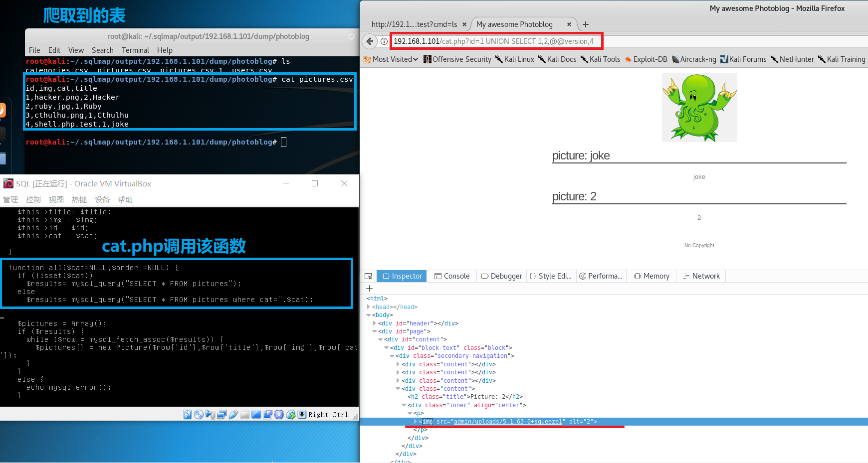The width and height of the screenshot is (868, 463).
Task: Activate the element picker icon in devtools
Action: (368, 276)
